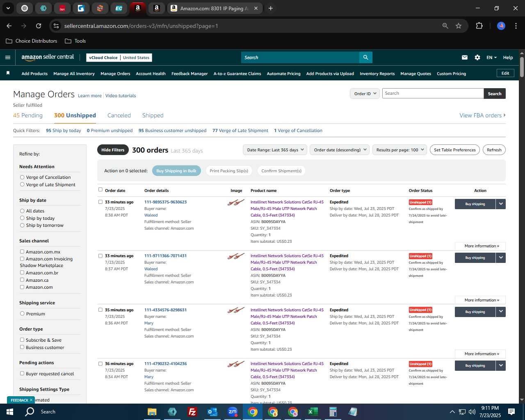
Task: Switch to the Shipped tab
Action: click(x=153, y=115)
